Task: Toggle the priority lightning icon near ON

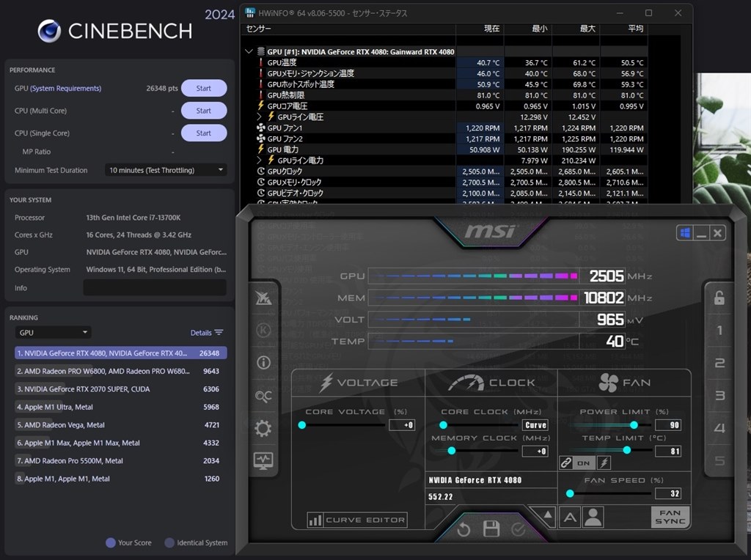Action: pyautogui.click(x=604, y=463)
